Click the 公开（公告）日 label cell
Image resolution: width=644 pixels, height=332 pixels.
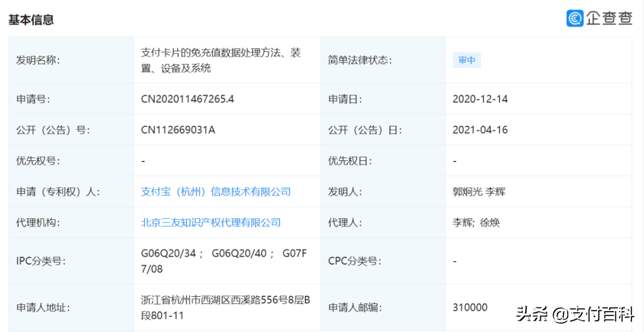(383, 130)
